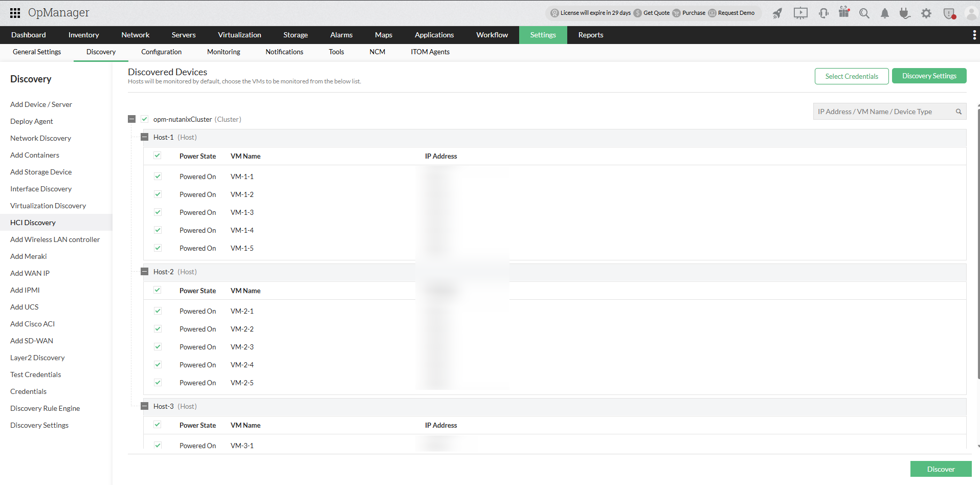This screenshot has height=485, width=980.
Task: Click the VM-2-5 name text
Action: (x=242, y=383)
